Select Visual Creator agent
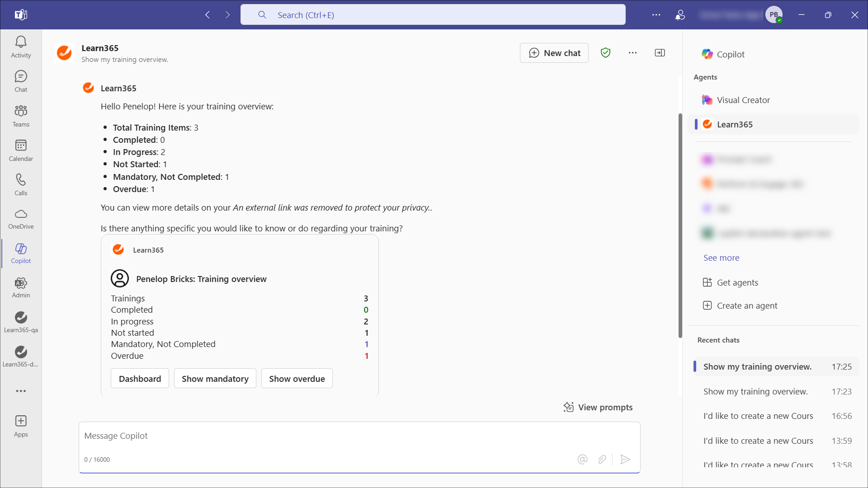 (x=743, y=100)
